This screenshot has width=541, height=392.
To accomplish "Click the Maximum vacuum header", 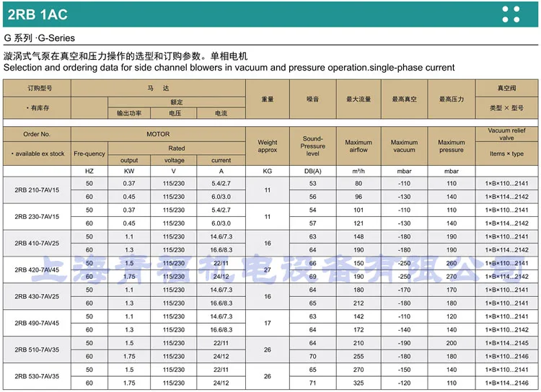I will pos(404,146).
